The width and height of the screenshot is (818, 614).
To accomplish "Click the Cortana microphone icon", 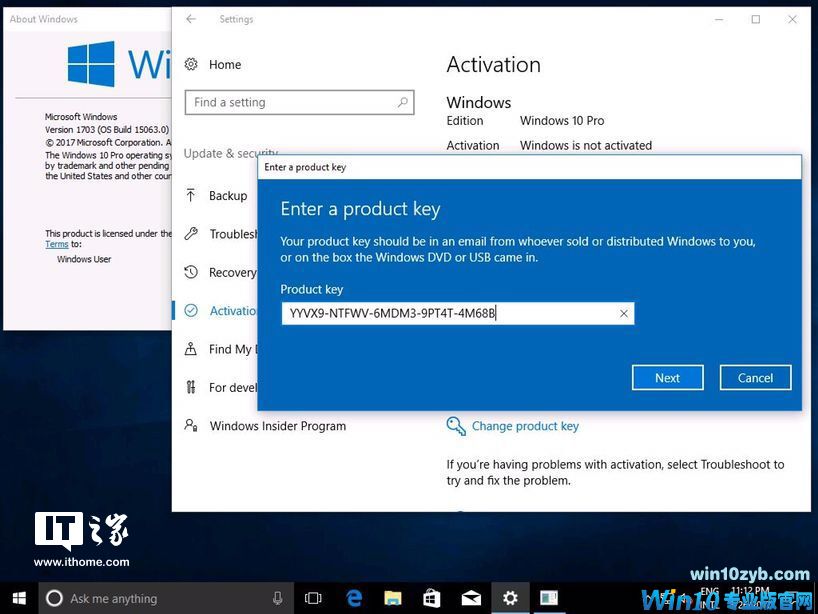I will coord(278,598).
